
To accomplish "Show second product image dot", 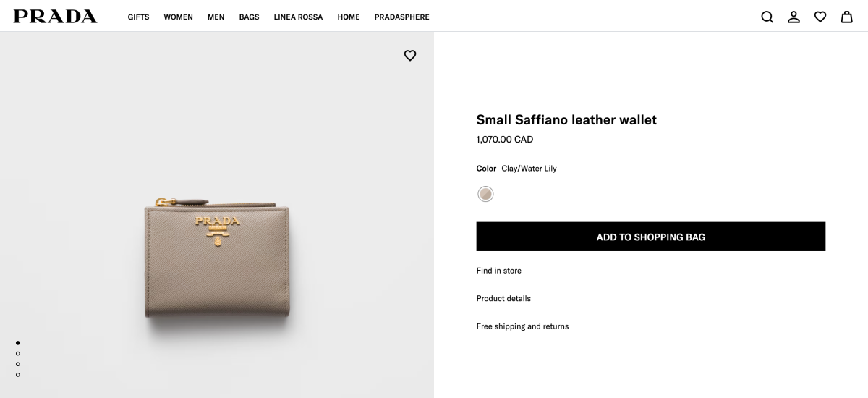I will [x=17, y=353].
